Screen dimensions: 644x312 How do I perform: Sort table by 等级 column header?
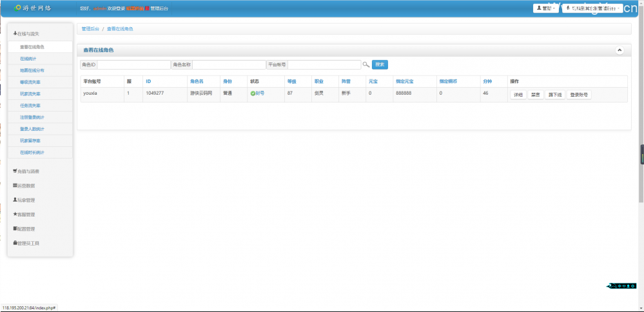pyautogui.click(x=291, y=82)
